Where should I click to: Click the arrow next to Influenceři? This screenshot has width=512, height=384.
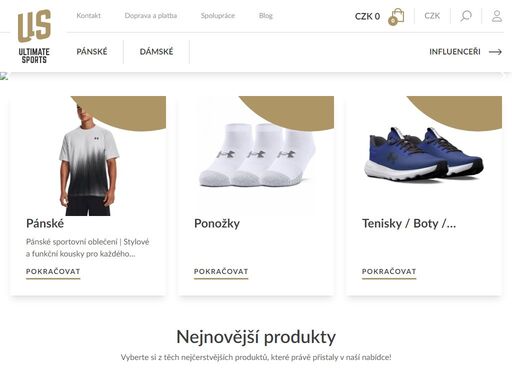[x=495, y=52]
